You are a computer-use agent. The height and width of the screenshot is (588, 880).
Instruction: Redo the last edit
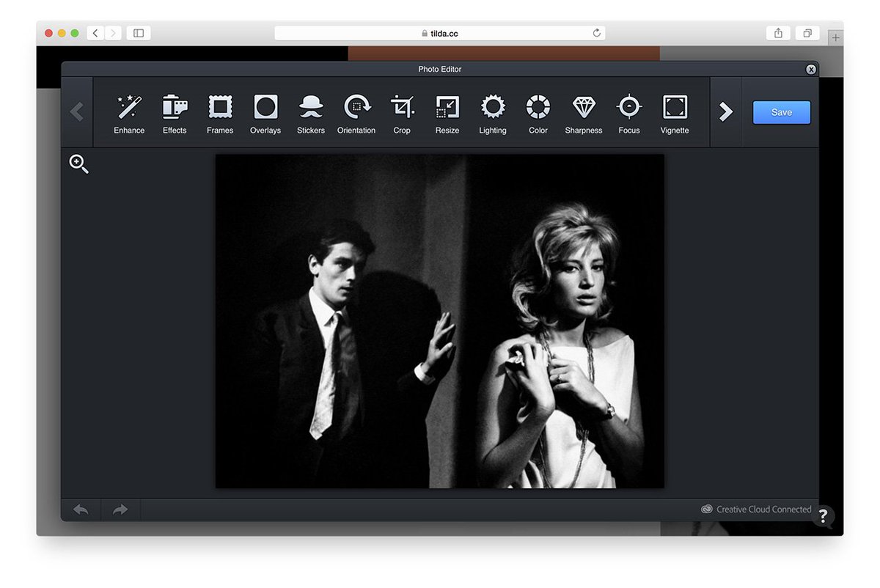[120, 510]
